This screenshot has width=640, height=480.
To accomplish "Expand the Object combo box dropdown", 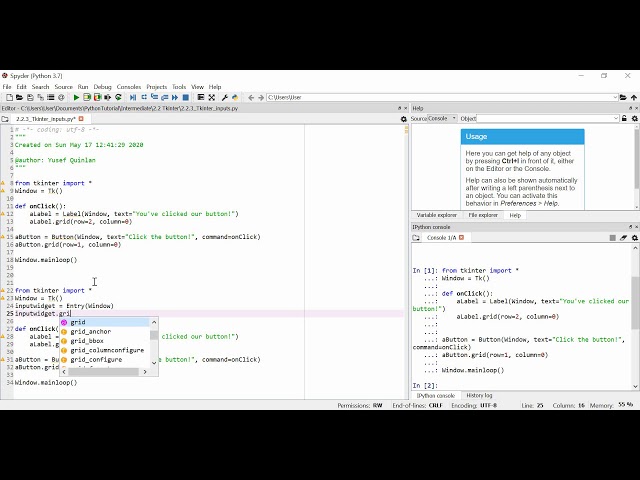I will pos(616,118).
